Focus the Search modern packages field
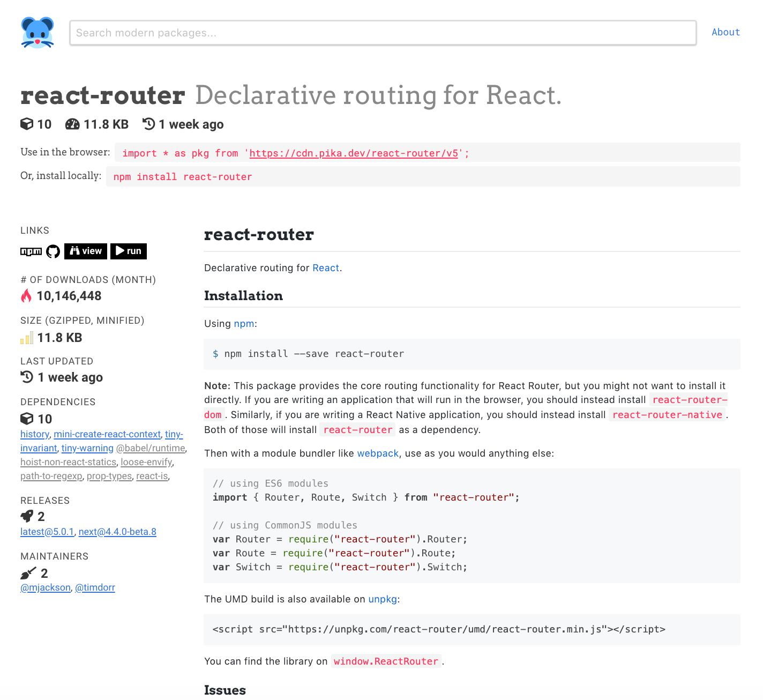763x700 pixels. pyautogui.click(x=383, y=33)
